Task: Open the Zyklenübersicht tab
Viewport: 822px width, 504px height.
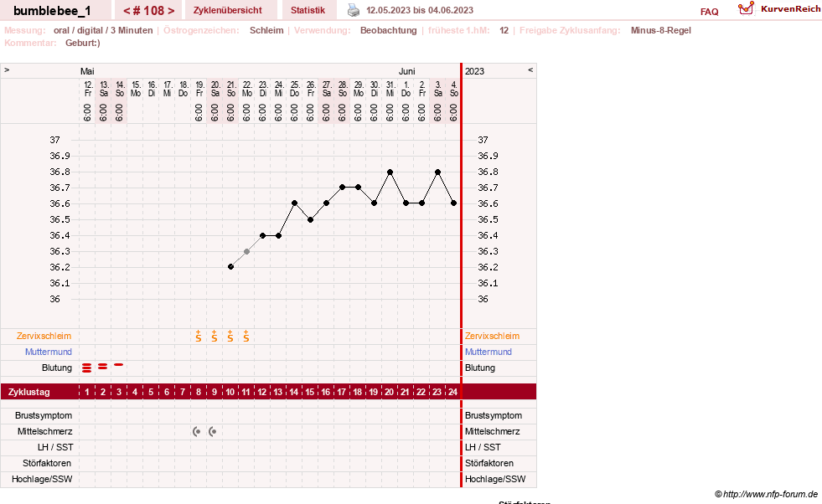Action: coord(228,10)
